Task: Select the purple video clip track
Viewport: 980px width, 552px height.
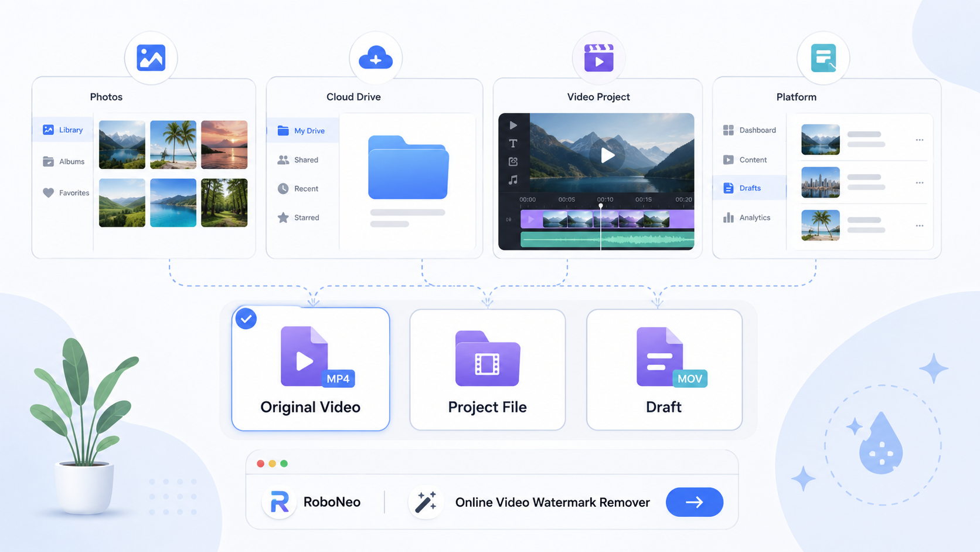Action: point(607,219)
